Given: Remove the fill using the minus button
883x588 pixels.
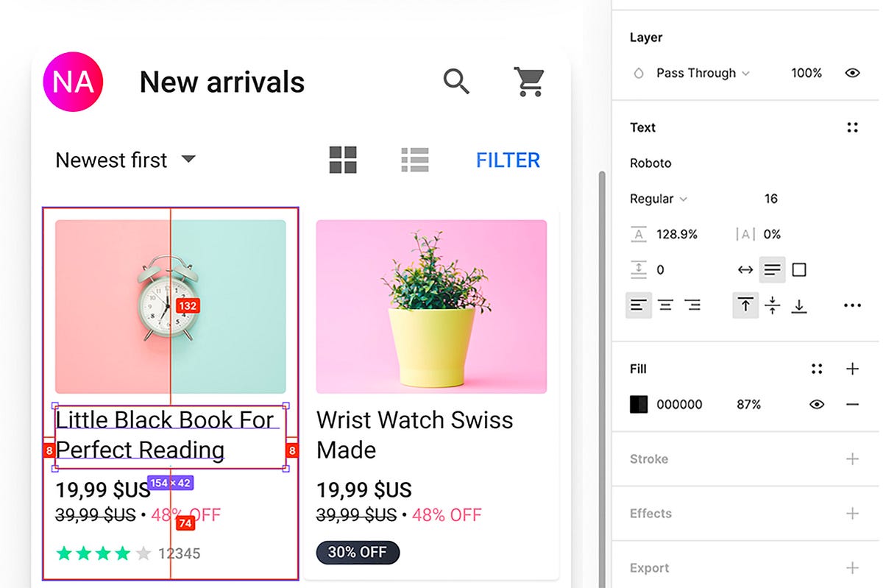Looking at the screenshot, I should (x=852, y=404).
